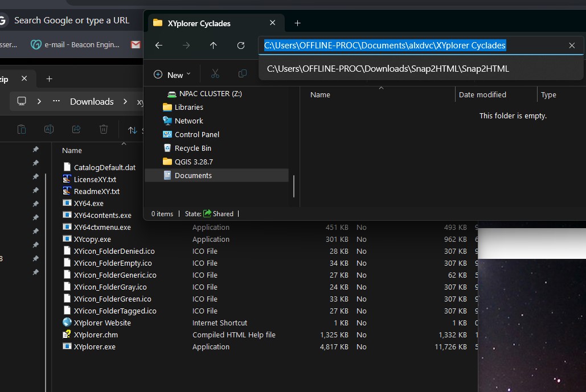
Task: Click the Back navigation arrow
Action: click(x=159, y=46)
